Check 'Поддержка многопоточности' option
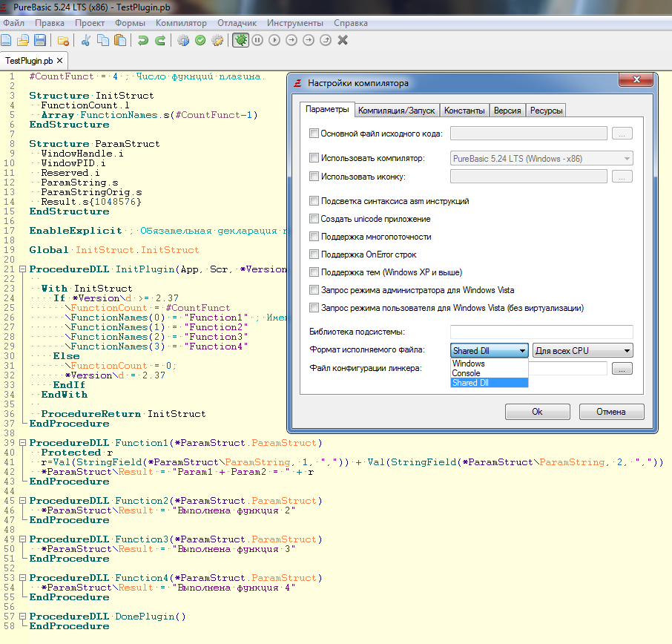The height and width of the screenshot is (644, 672). point(314,237)
